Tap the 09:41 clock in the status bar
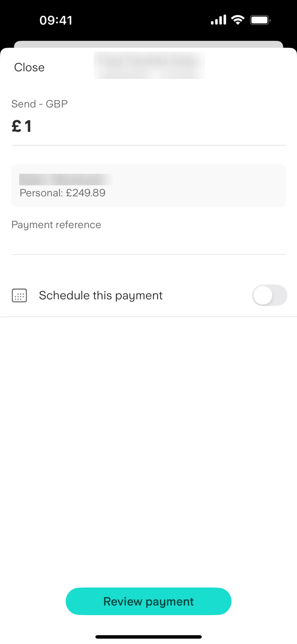Viewport: 297px width, 644px height. click(56, 20)
